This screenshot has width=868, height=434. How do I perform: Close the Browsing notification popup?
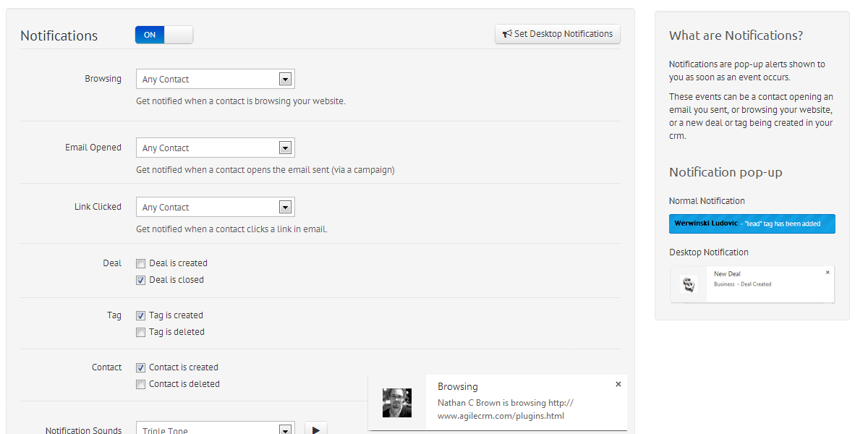click(x=618, y=384)
